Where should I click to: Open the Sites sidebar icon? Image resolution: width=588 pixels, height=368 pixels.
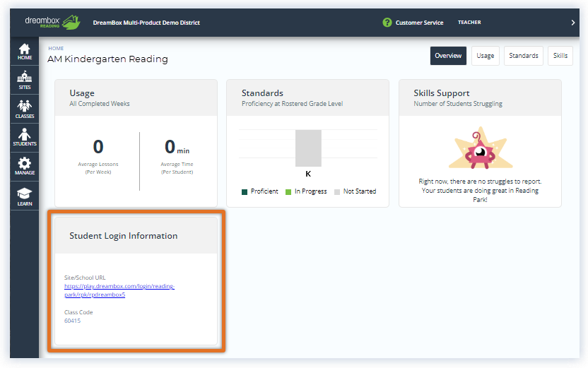coord(24,81)
